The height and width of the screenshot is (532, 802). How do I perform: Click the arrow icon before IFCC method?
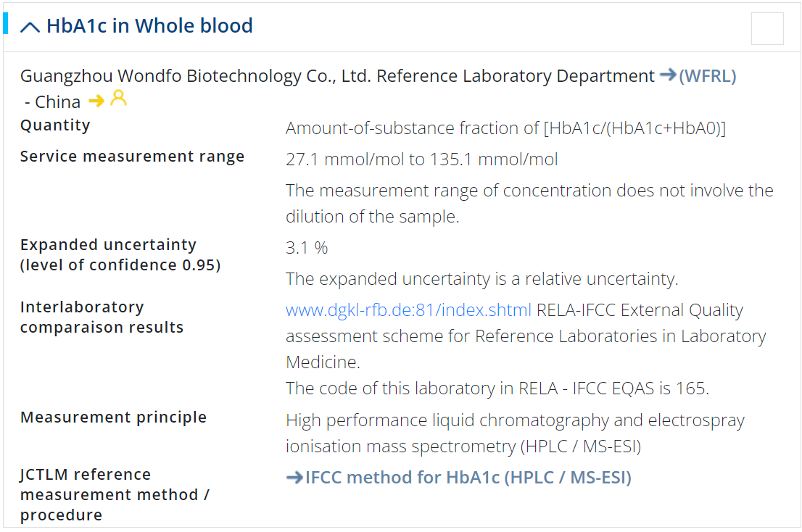click(x=294, y=478)
